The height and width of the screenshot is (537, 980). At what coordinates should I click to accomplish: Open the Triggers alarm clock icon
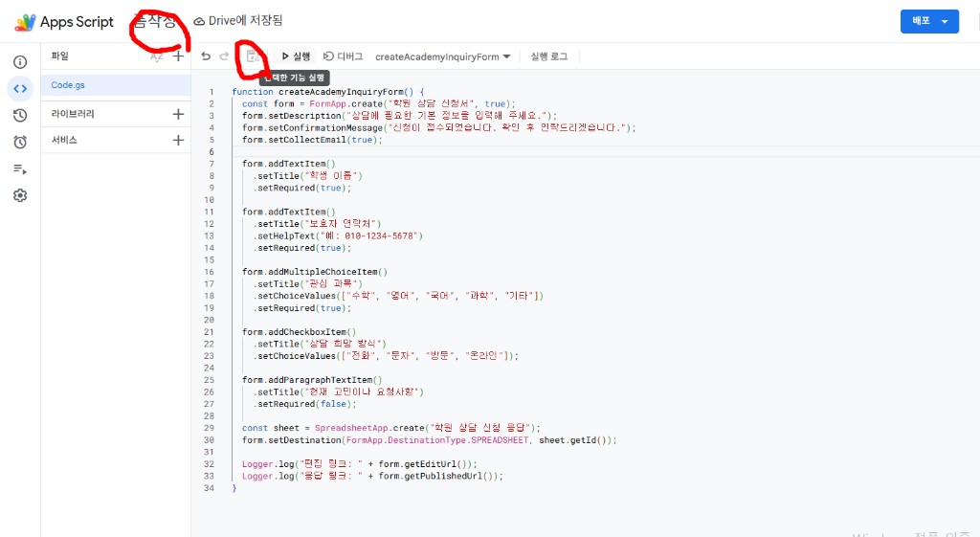(x=20, y=142)
